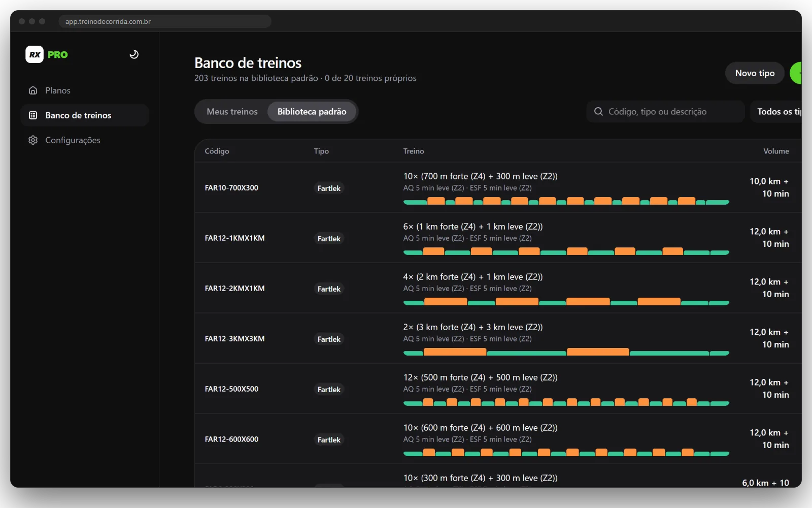Open FAR12-3KMX3KM interval bar chart
The image size is (812, 508).
pyautogui.click(x=566, y=352)
